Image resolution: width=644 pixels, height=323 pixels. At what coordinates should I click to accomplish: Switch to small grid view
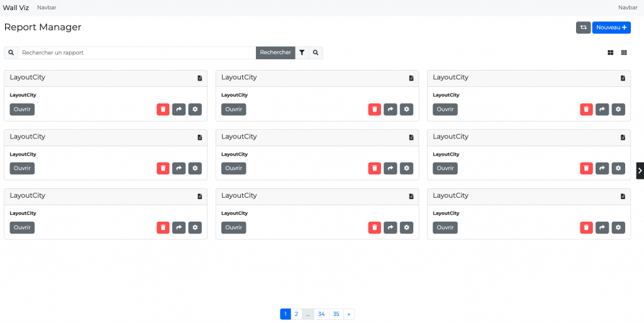(x=624, y=53)
